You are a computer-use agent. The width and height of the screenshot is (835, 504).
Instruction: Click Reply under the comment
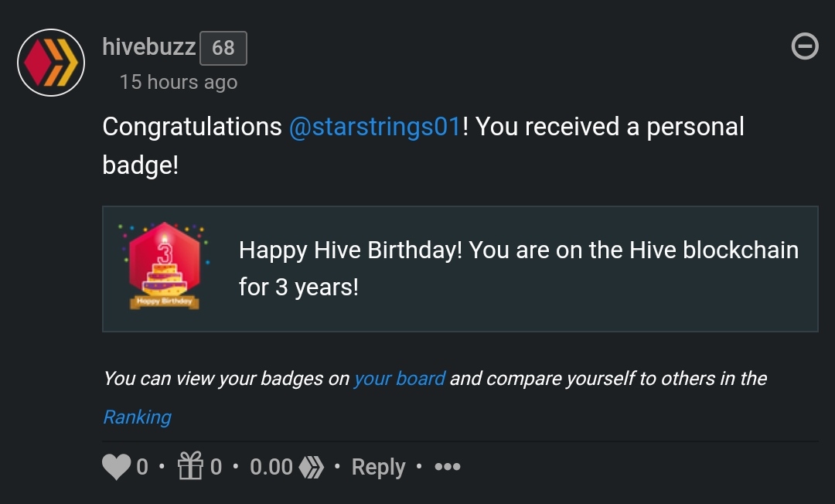point(378,467)
